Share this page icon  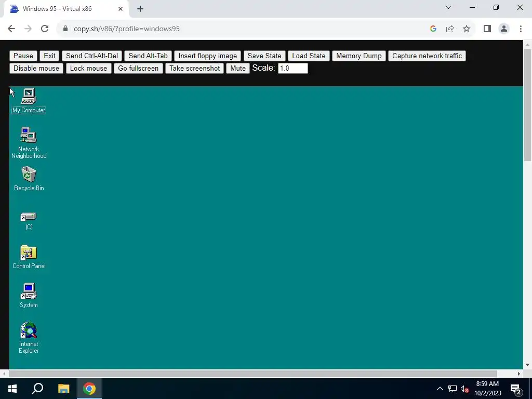point(450,29)
